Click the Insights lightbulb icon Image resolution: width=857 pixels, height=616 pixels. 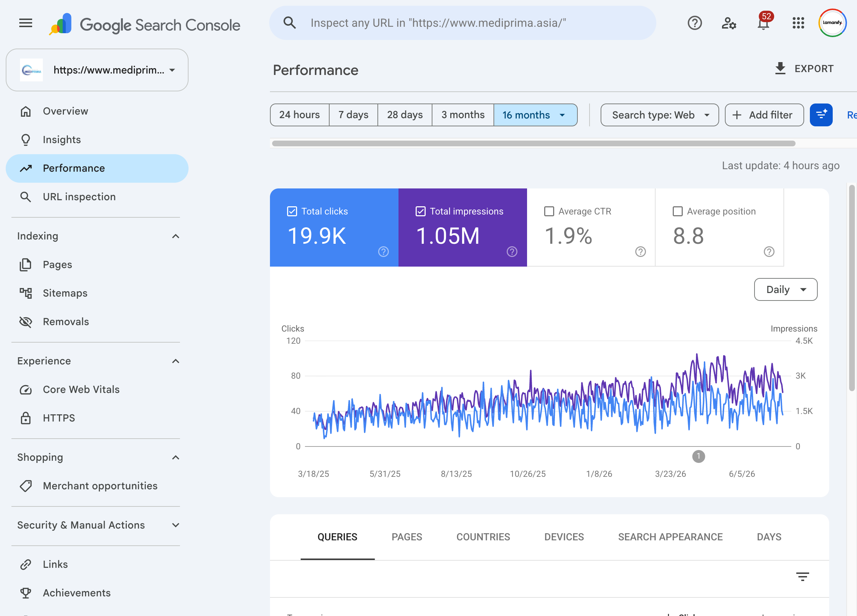(26, 140)
